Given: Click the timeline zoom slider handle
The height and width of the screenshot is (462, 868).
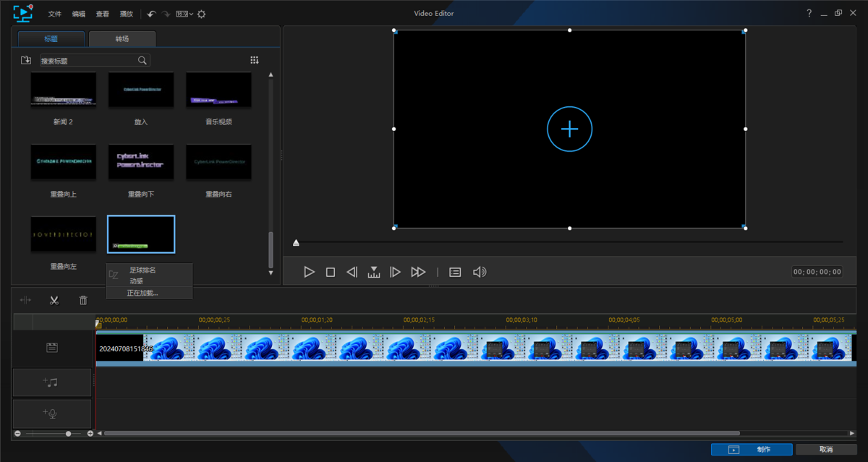Looking at the screenshot, I should tap(69, 433).
